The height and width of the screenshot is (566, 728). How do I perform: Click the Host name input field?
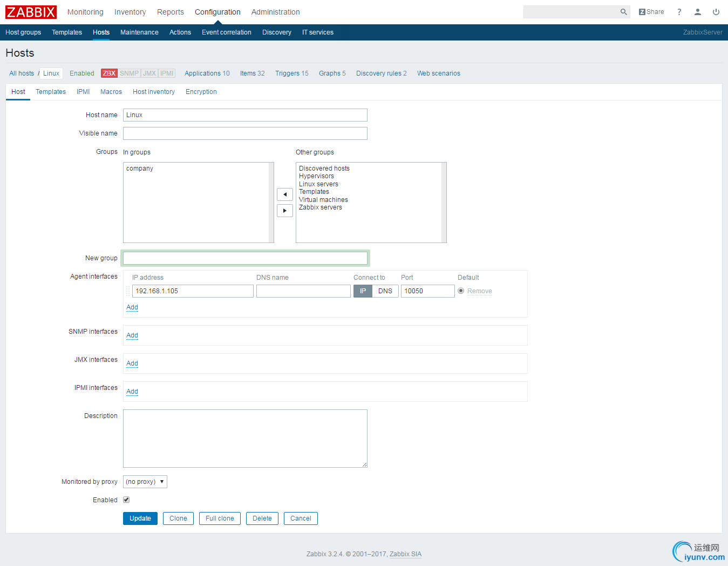[245, 115]
